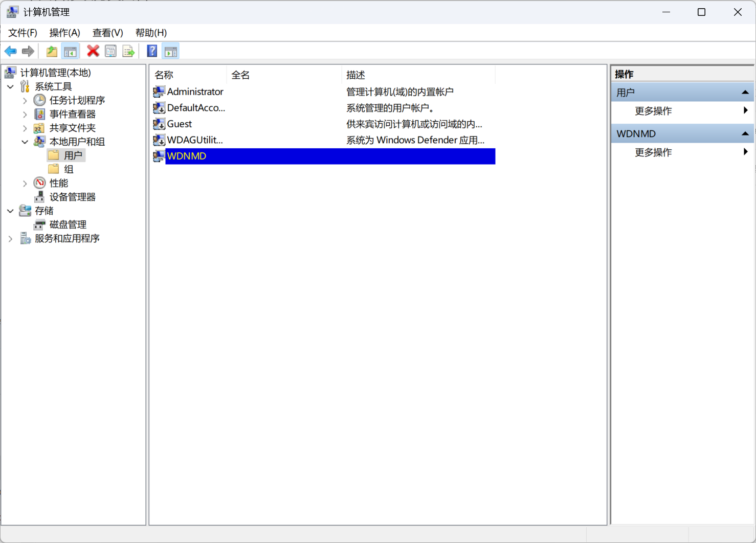Click the red Delete X icon

tap(93, 51)
